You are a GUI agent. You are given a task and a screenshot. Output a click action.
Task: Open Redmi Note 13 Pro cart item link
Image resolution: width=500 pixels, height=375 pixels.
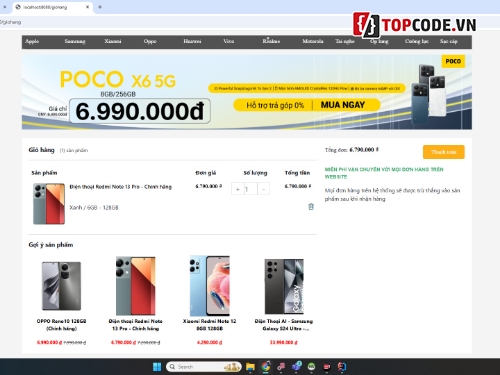pos(121,187)
